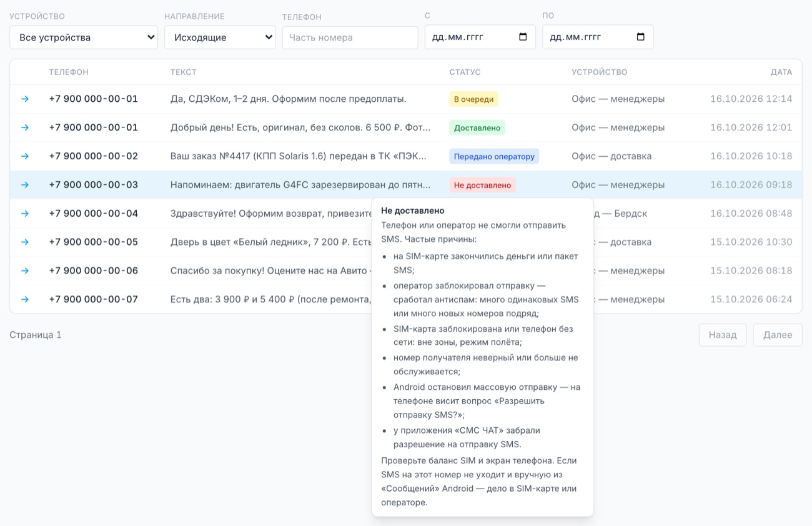The height and width of the screenshot is (526, 812).
Task: Click message «Спасибо за покупку! Оцените нас»
Action: (270, 271)
